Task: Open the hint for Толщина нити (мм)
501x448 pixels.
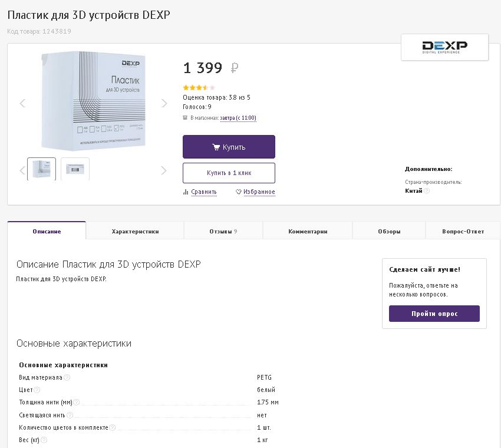Action: [x=76, y=403]
